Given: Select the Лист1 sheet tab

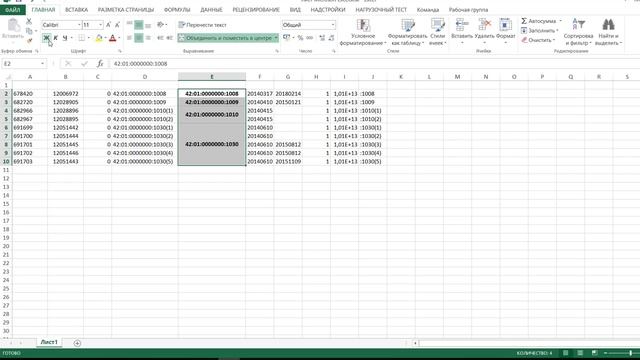Looking at the screenshot, I should click(49, 342).
